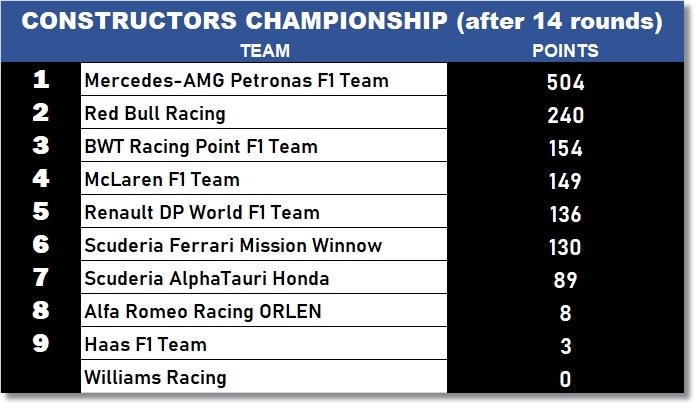This screenshot has height=405, width=696.
Task: Select the Haas F1 Team cell
Action: click(x=147, y=344)
